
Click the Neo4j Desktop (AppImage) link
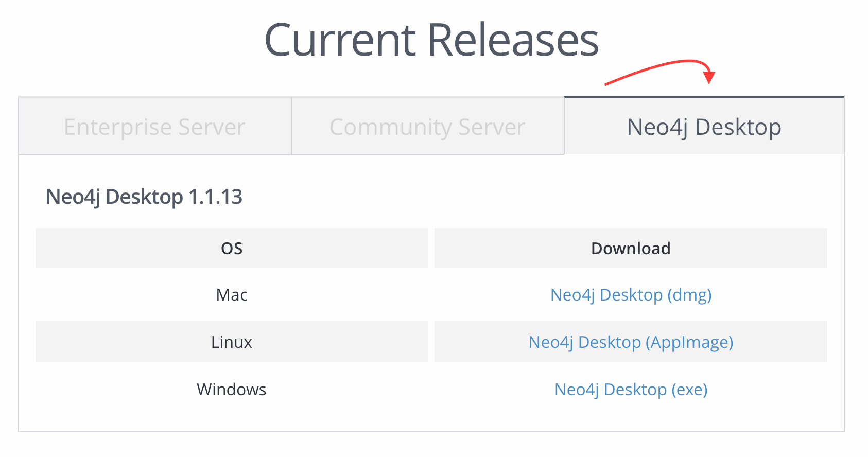(x=631, y=342)
